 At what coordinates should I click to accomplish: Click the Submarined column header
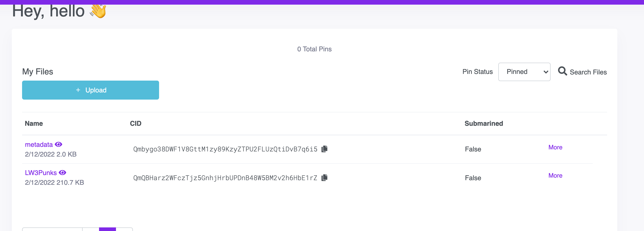coord(484,123)
